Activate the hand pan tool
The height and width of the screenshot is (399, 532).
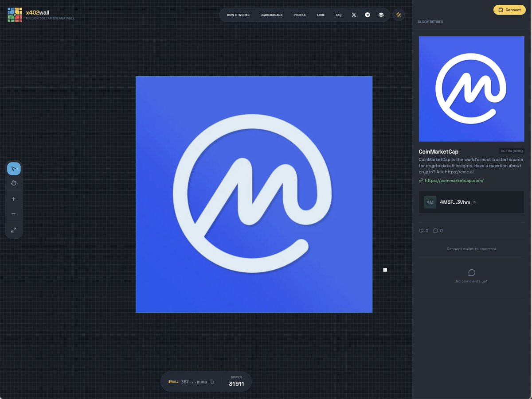pos(14,183)
